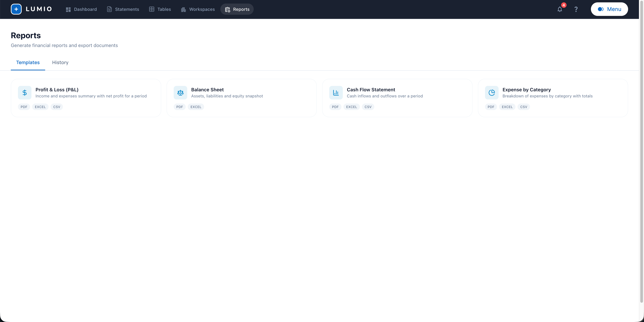Image resolution: width=644 pixels, height=322 pixels.
Task: Click the 'Generate financial reports' subtitle
Action: (64, 45)
